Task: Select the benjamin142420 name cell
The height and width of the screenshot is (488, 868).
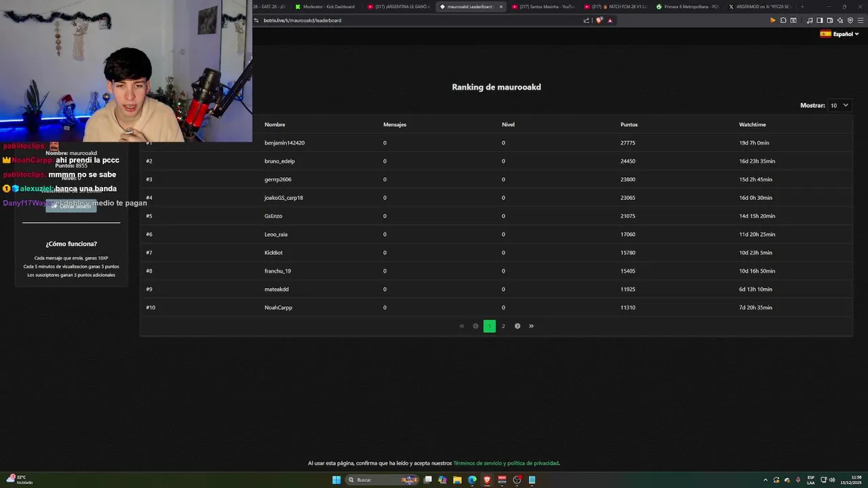Action: click(284, 143)
